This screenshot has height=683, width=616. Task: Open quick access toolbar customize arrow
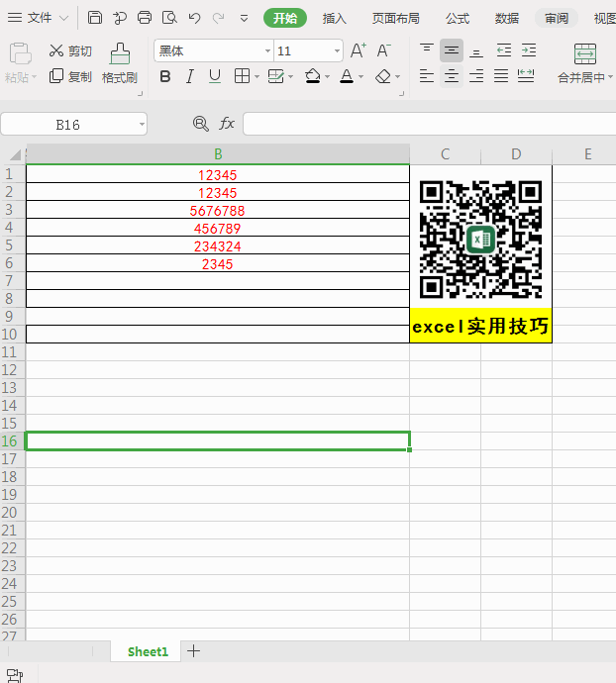[245, 18]
